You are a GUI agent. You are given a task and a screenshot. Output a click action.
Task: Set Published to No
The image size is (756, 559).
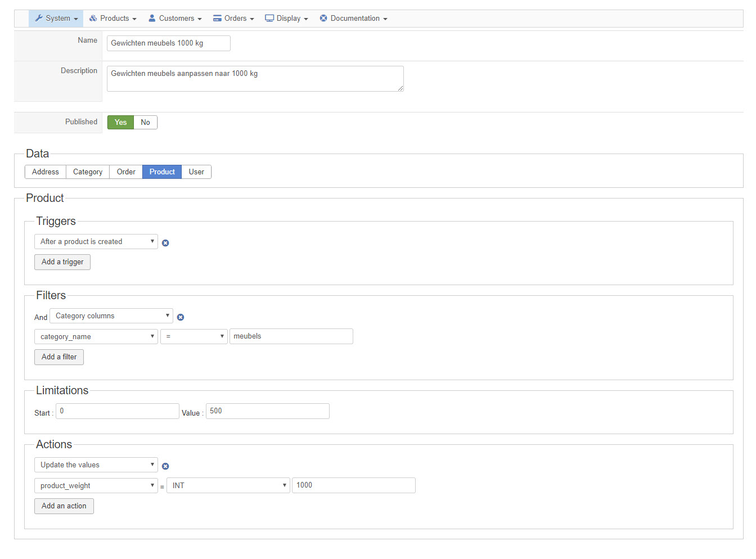coord(145,123)
